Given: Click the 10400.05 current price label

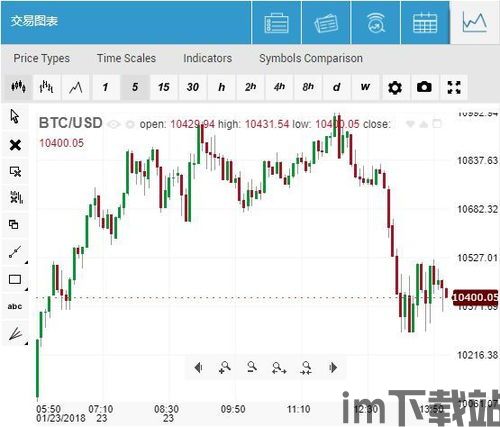Looking at the screenshot, I should coord(476,297).
